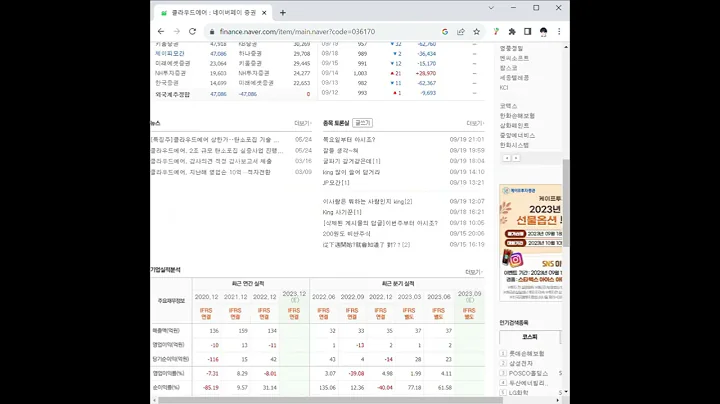The width and height of the screenshot is (720, 404).
Task: Open the 2023년 선물옵션 ad banner
Action: pyautogui.click(x=530, y=243)
